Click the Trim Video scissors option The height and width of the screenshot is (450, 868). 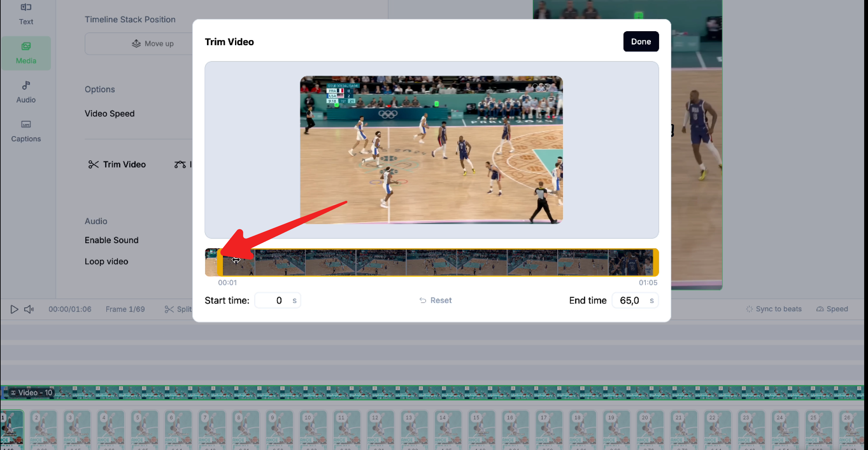click(117, 164)
